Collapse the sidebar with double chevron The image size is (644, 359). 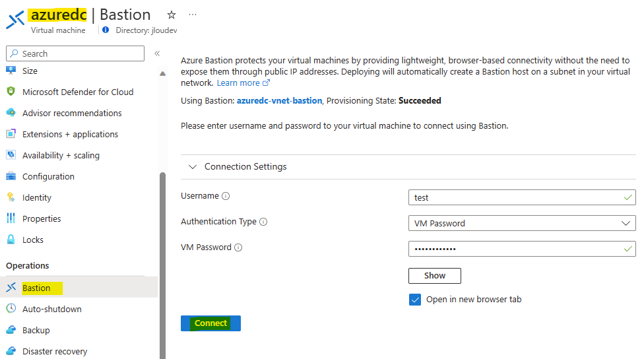pos(157,53)
